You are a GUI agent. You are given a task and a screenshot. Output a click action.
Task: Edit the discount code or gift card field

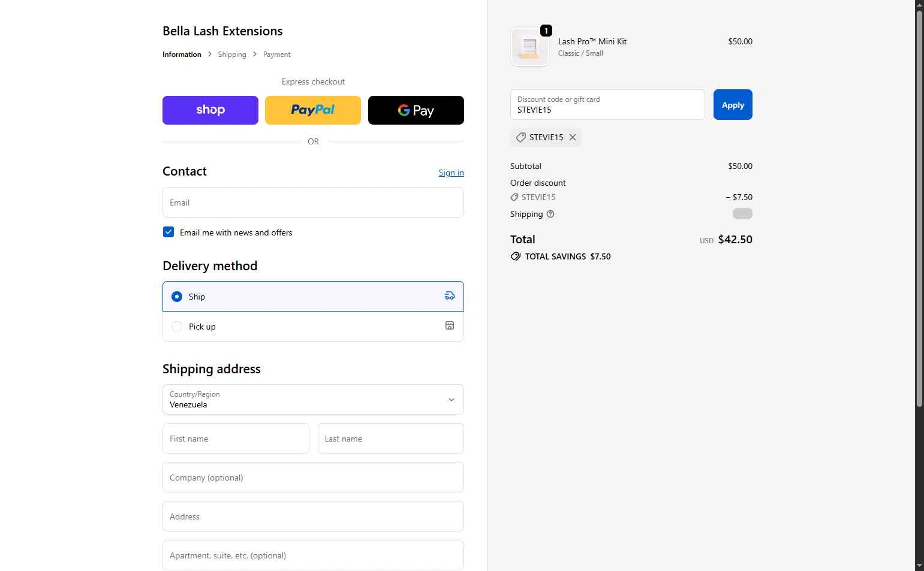click(x=607, y=105)
